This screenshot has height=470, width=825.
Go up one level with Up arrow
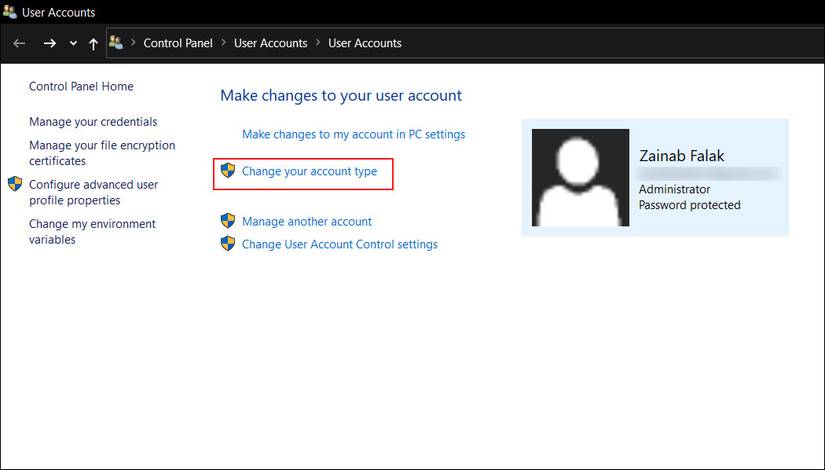93,44
